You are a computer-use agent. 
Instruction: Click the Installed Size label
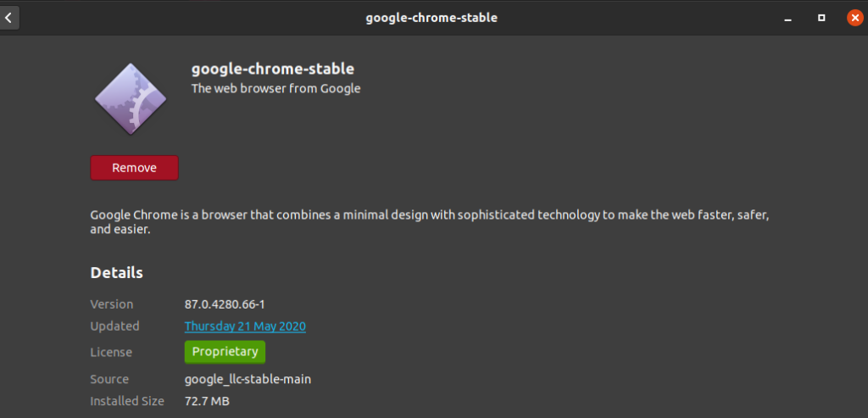pyautogui.click(x=128, y=400)
